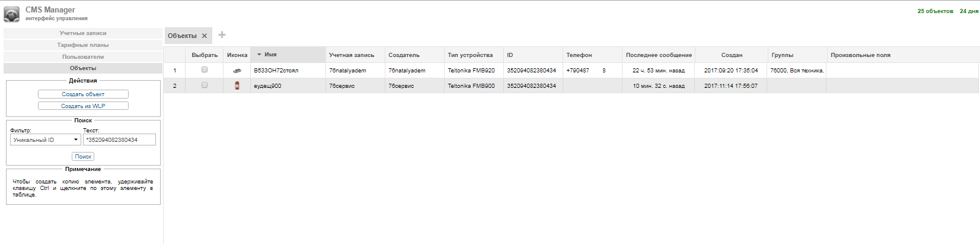
Task: Click the red car icon in row 2
Action: [237, 85]
